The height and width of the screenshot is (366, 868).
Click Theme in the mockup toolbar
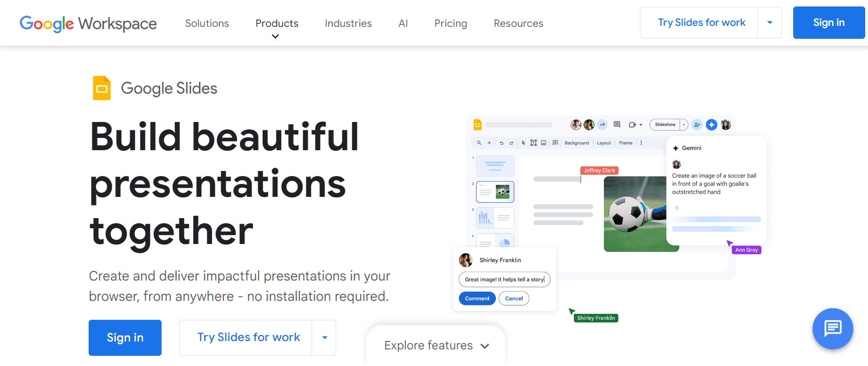626,143
